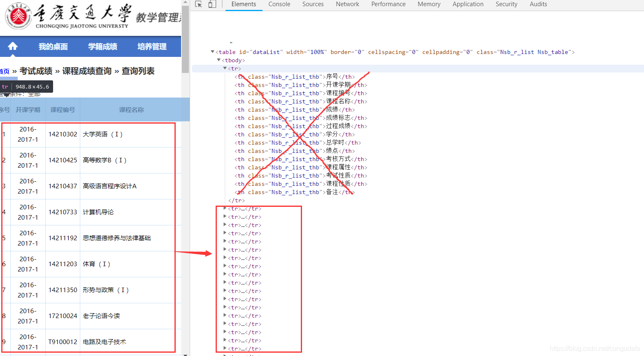Screen dimensions: 644x356
Task: Select the closing </tr> tag of header row
Action: point(237,200)
